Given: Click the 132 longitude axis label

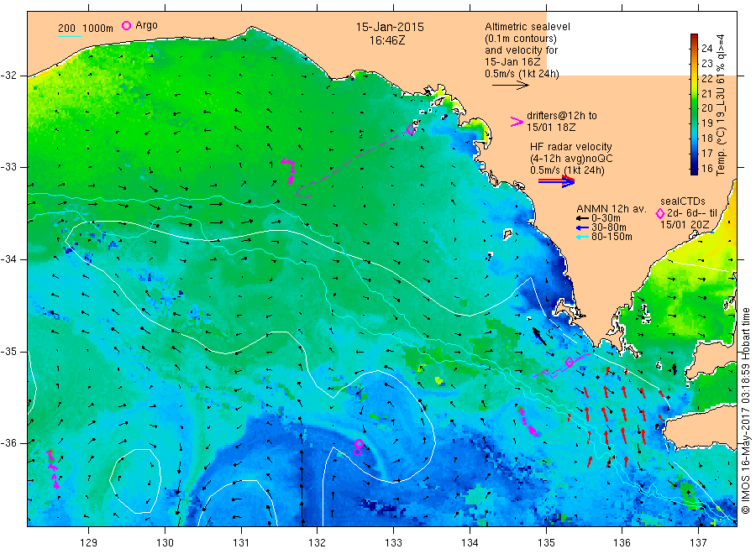Looking at the screenshot, I should [318, 542].
